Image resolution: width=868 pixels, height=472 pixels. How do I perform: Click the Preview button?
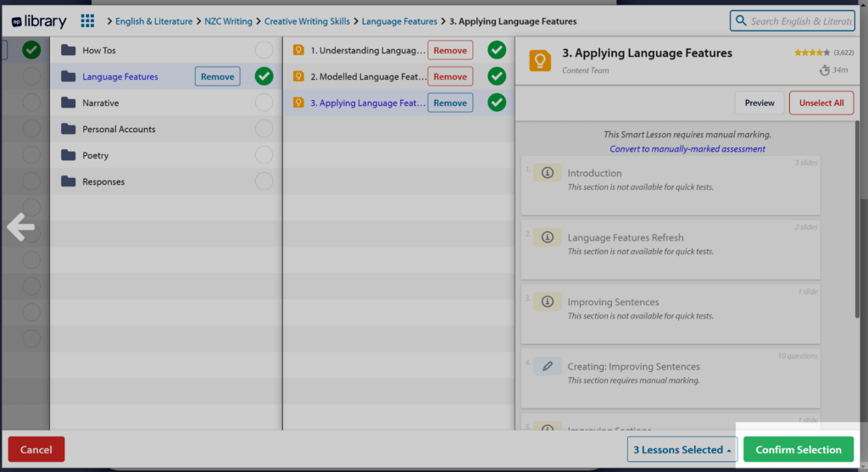(759, 103)
